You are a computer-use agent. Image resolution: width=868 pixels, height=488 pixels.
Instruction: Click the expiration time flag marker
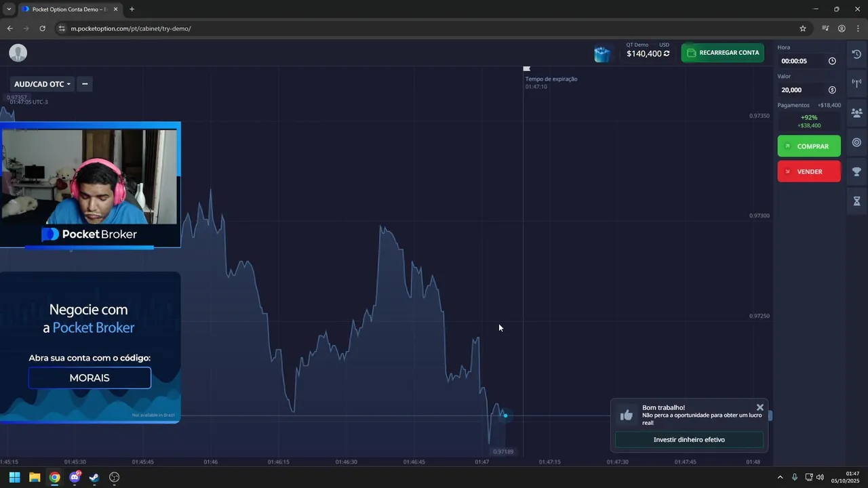tap(527, 68)
